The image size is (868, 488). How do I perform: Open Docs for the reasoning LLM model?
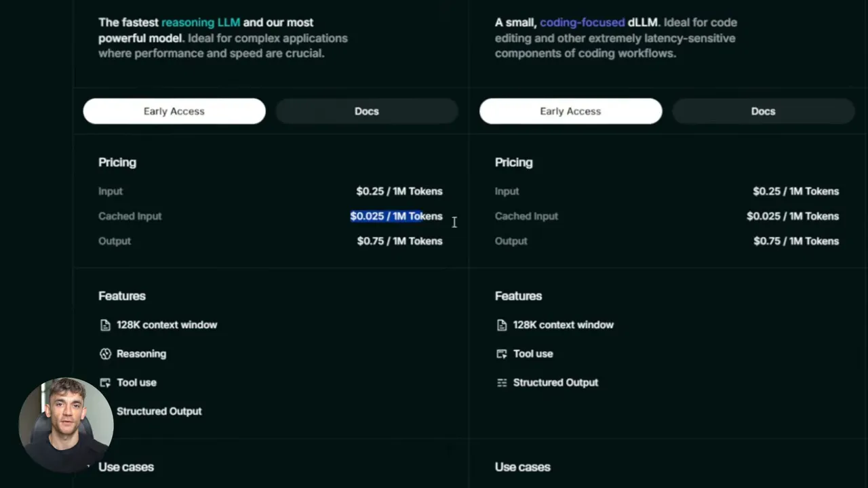pyautogui.click(x=367, y=111)
